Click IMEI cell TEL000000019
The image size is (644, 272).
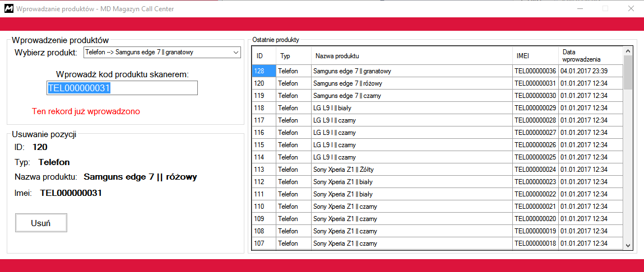pyautogui.click(x=536, y=231)
